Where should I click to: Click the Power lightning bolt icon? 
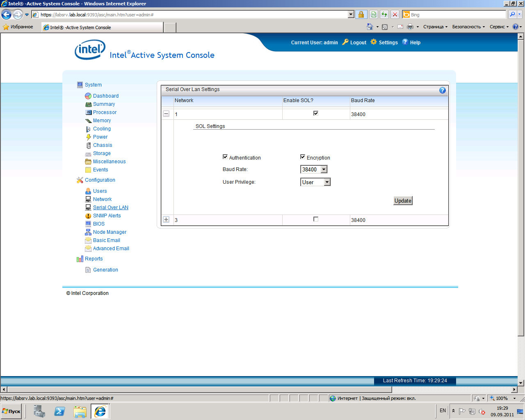point(88,137)
